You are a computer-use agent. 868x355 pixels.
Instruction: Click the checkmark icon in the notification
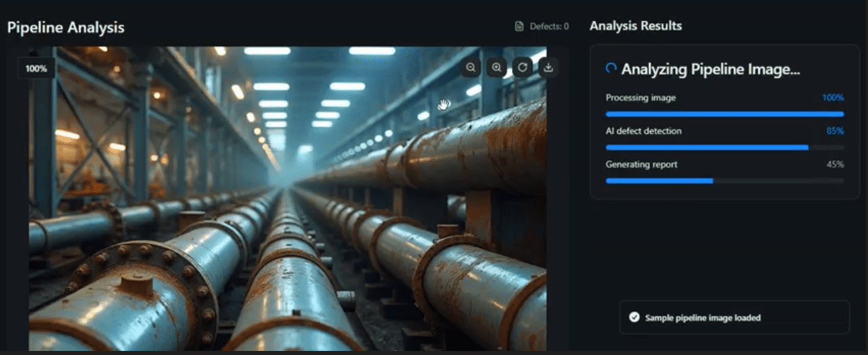click(634, 317)
